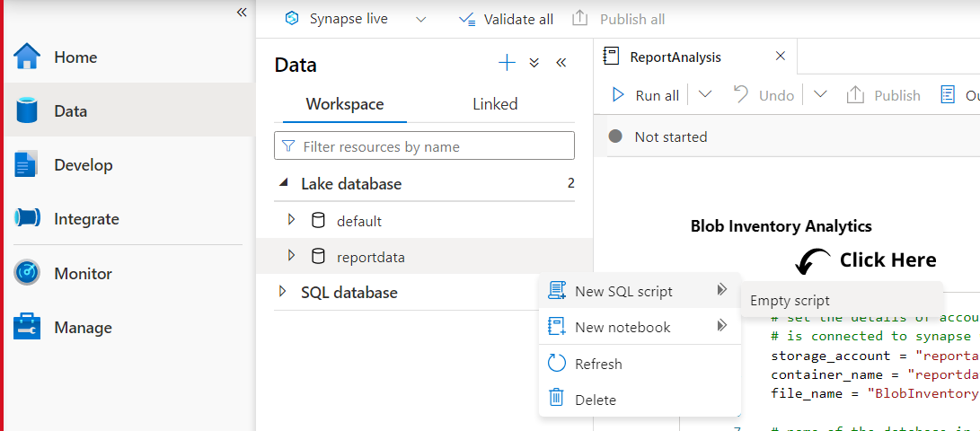
Task: Choose Empty script in the submenu
Action: [x=790, y=301]
